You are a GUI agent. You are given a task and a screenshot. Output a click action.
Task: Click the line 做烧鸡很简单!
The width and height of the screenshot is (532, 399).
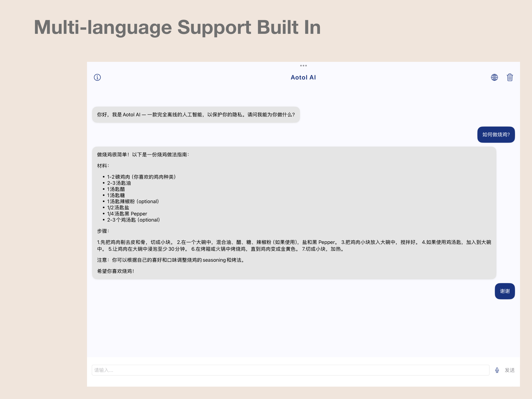143,155
